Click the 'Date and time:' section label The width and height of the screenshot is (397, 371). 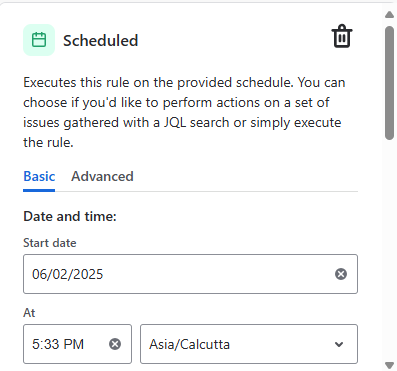click(x=70, y=217)
